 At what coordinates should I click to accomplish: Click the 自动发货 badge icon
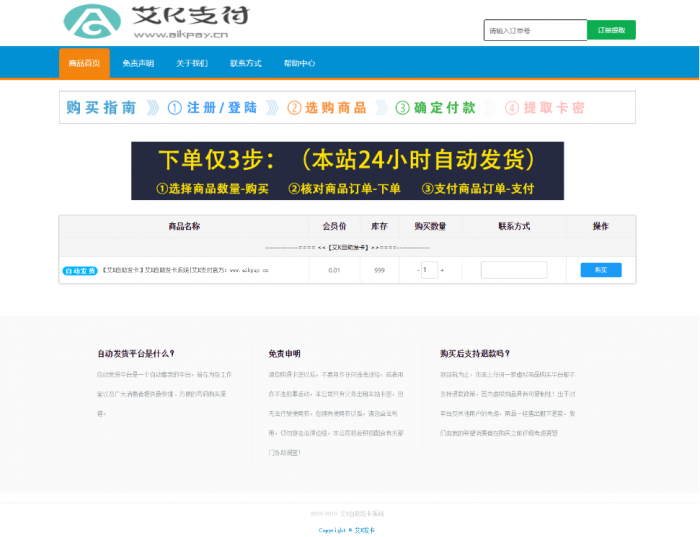80,270
